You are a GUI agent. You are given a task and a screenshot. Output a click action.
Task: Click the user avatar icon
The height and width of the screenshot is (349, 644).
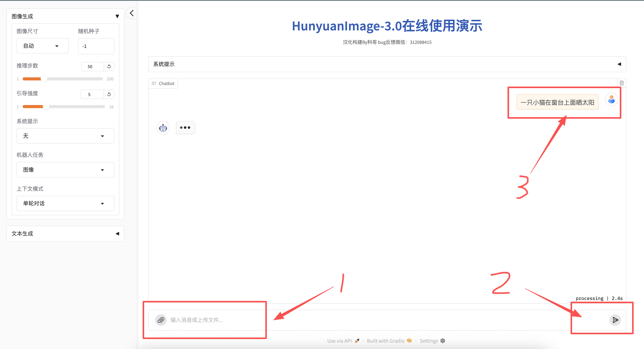[611, 99]
